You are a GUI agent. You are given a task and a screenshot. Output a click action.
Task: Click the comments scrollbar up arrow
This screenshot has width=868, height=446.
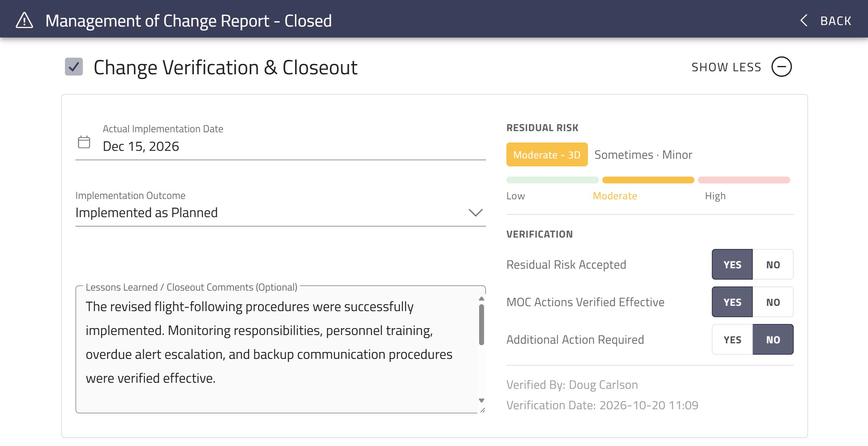(481, 299)
